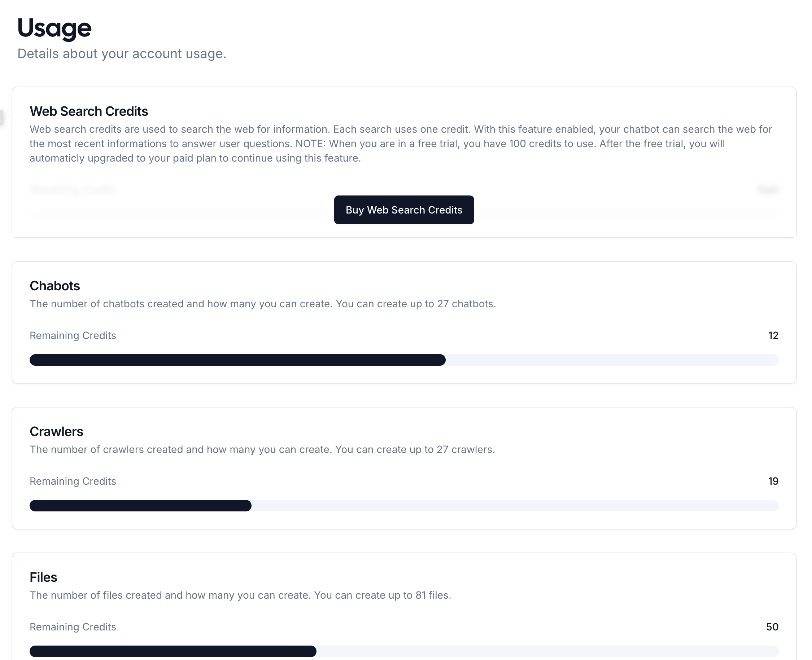Click the Files remaining credits value 50
This screenshot has width=812, height=660.
pyautogui.click(x=772, y=626)
